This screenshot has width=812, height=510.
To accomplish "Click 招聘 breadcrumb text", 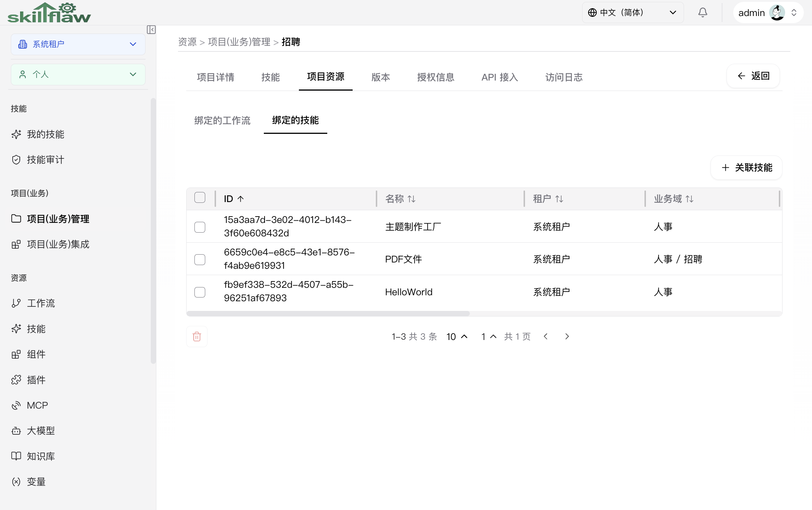I will click(x=291, y=42).
